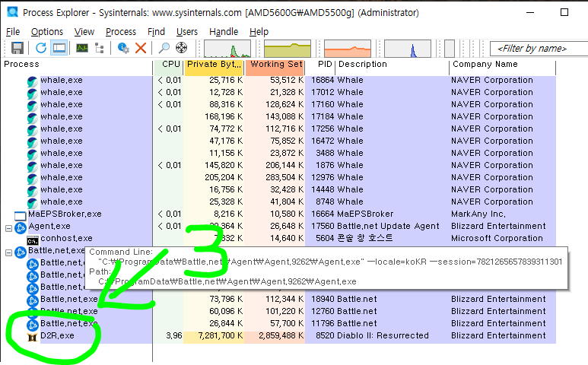This screenshot has width=588, height=365.
Task: Click the 2,859,488 K working set value
Action: [x=281, y=336]
